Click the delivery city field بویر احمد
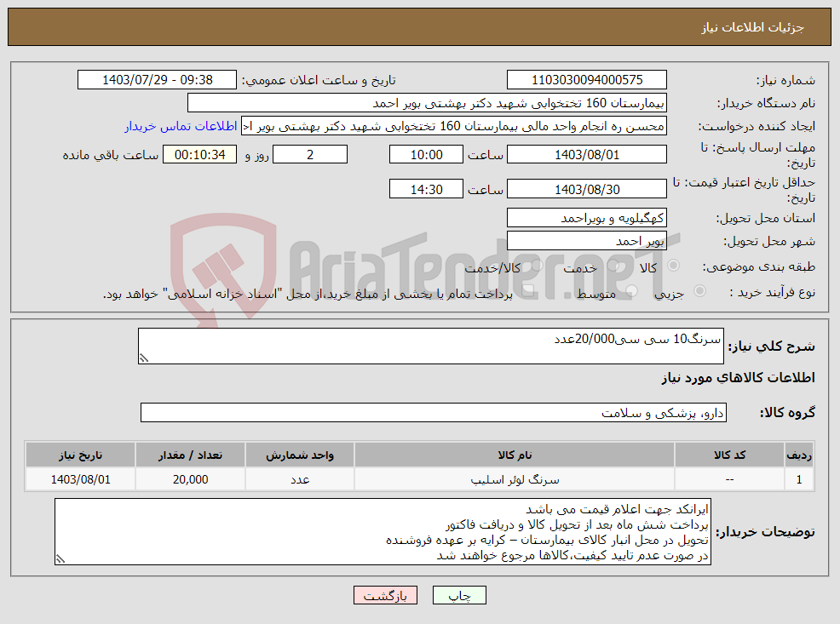Viewport: 840px width, 624px height. [587, 241]
